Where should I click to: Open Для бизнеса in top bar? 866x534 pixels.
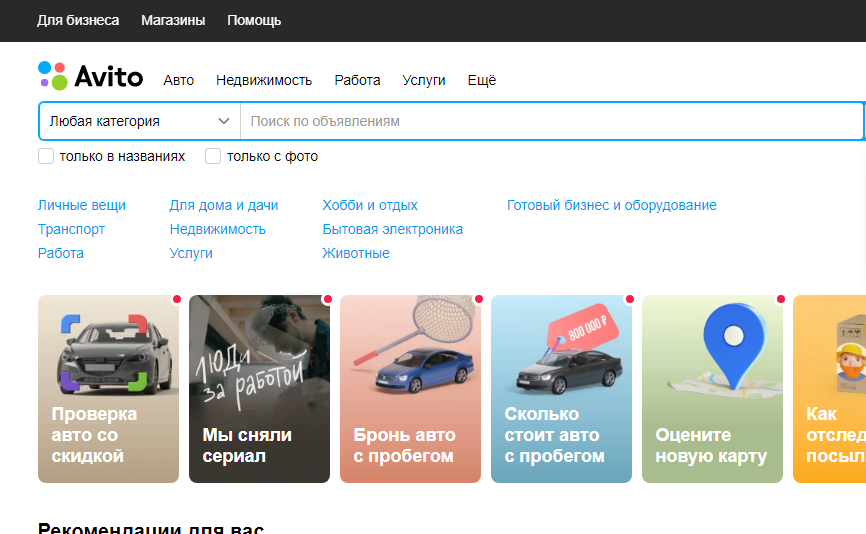(78, 20)
